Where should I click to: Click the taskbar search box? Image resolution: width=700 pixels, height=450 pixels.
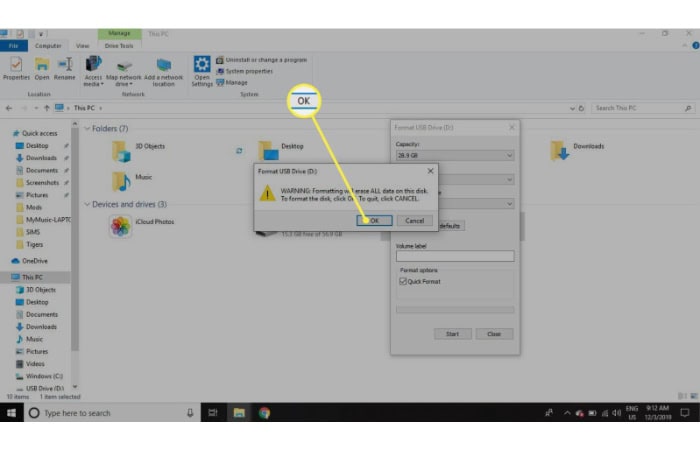tap(112, 413)
